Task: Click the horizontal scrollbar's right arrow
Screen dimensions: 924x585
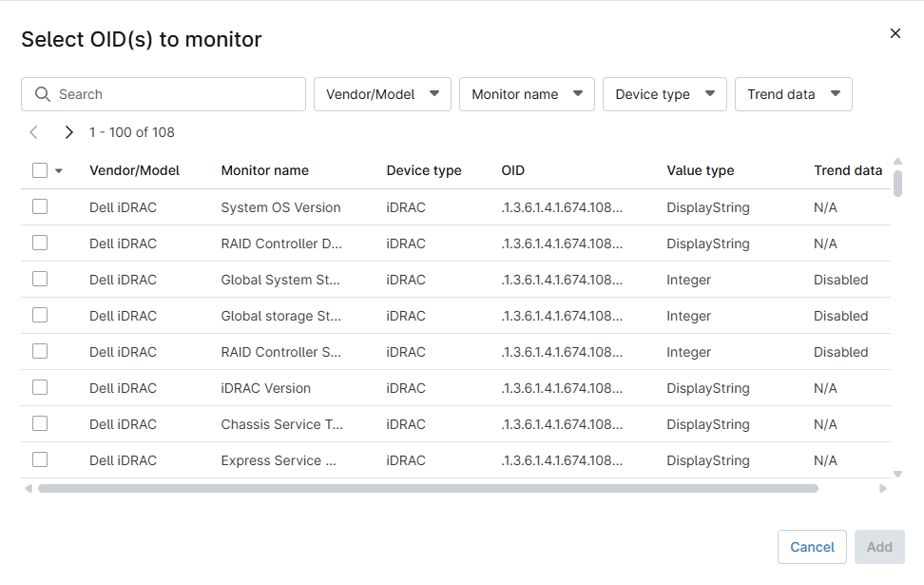Action: [x=883, y=488]
